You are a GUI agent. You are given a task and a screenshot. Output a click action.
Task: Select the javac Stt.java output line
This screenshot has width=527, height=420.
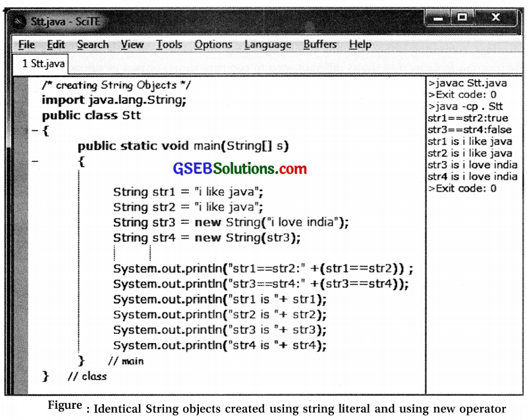464,84
